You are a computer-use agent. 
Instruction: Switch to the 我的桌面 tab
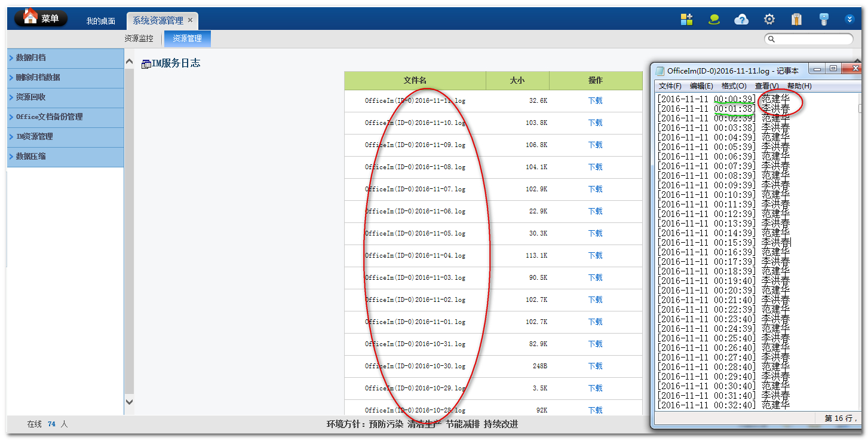pos(100,21)
